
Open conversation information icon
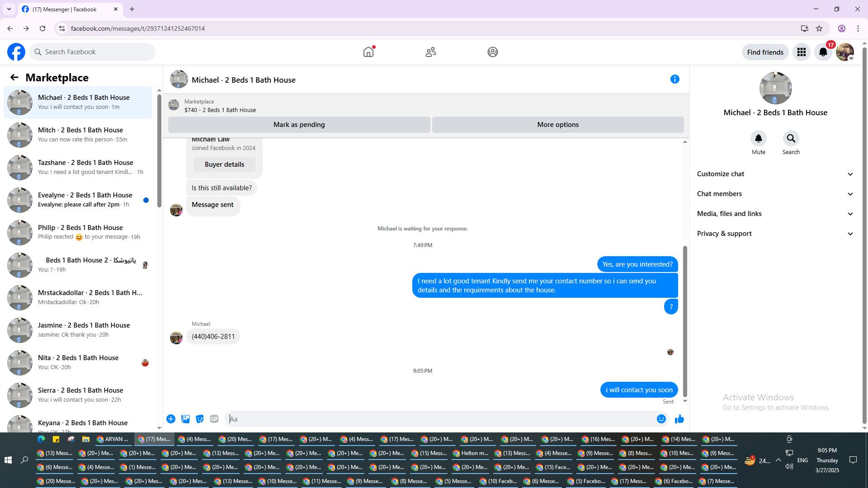tap(675, 80)
